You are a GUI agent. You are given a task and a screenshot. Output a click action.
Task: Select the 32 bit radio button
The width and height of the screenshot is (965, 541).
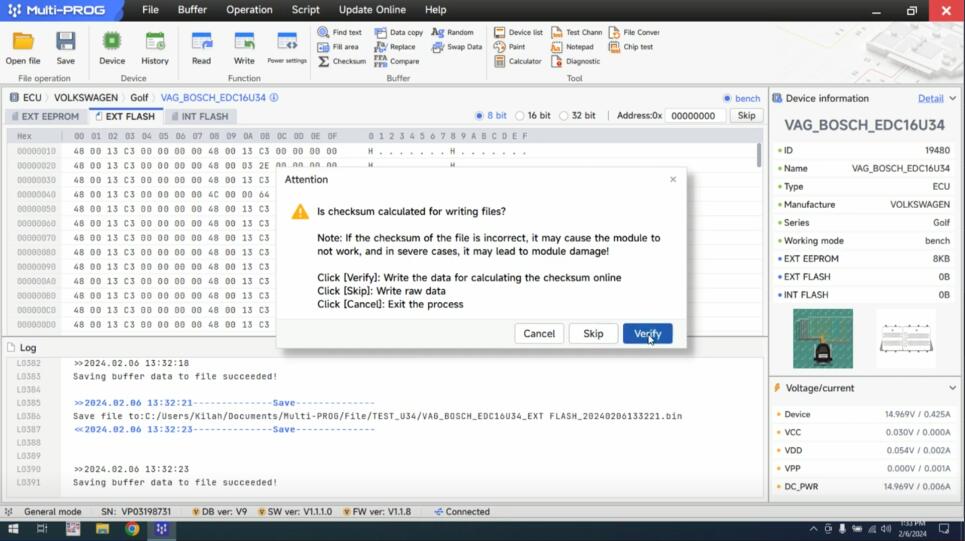coord(564,116)
